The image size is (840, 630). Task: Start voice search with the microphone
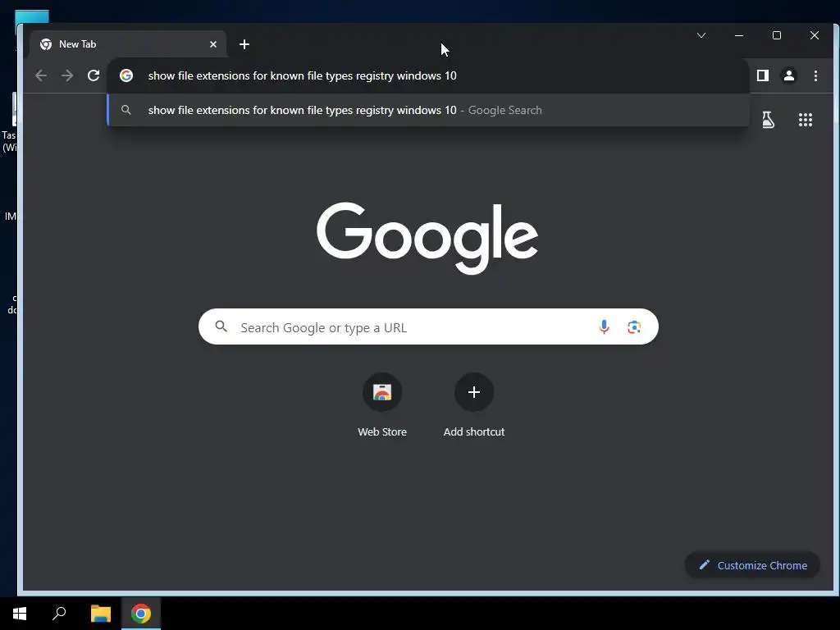604,326
